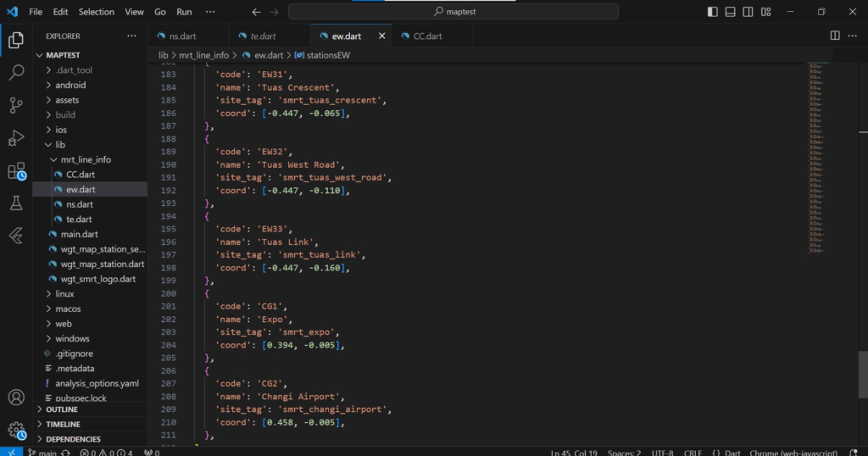Screen dimensions: 868x456
Task: Open the Extensions view
Action: pyautogui.click(x=16, y=170)
